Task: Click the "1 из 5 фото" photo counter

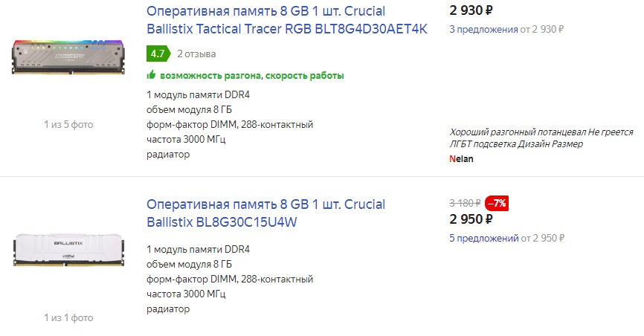Action: tap(68, 124)
